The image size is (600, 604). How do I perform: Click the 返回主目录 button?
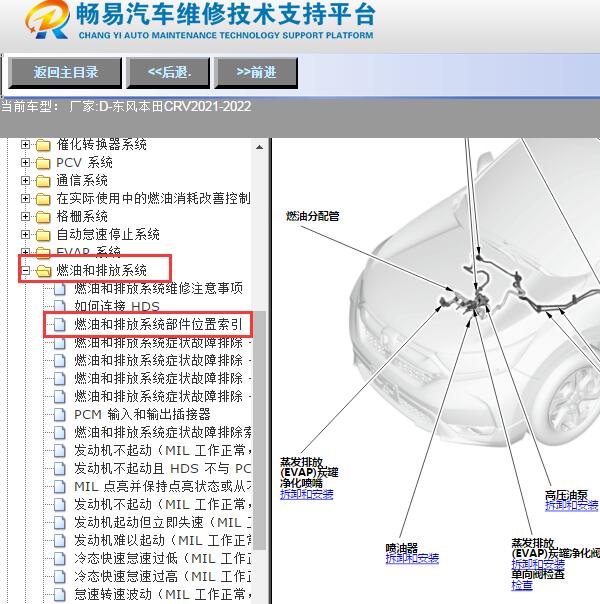(65, 73)
